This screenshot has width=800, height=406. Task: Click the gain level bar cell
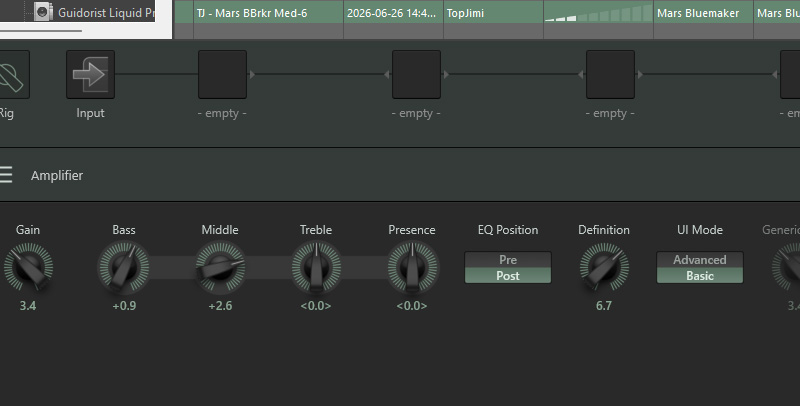598,13
